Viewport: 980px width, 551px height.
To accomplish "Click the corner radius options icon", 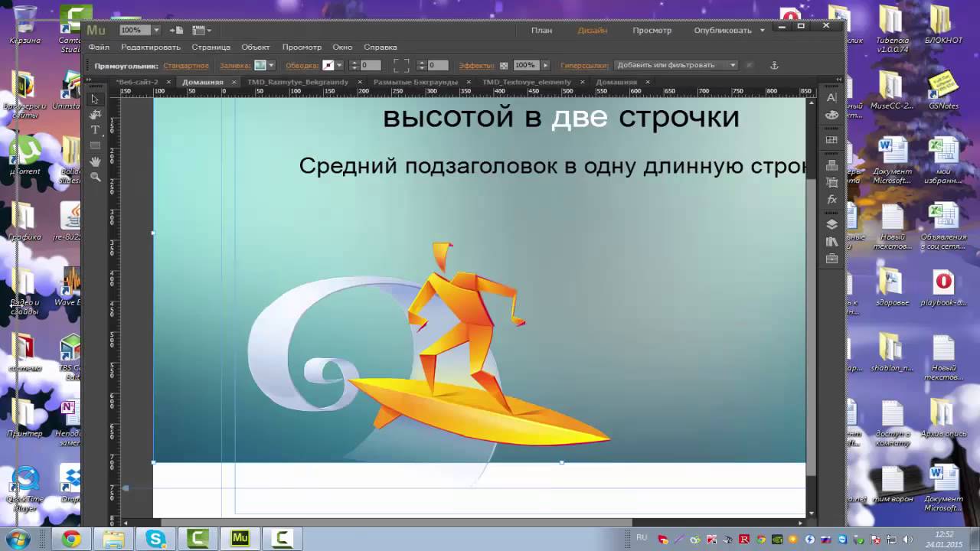I will click(402, 65).
